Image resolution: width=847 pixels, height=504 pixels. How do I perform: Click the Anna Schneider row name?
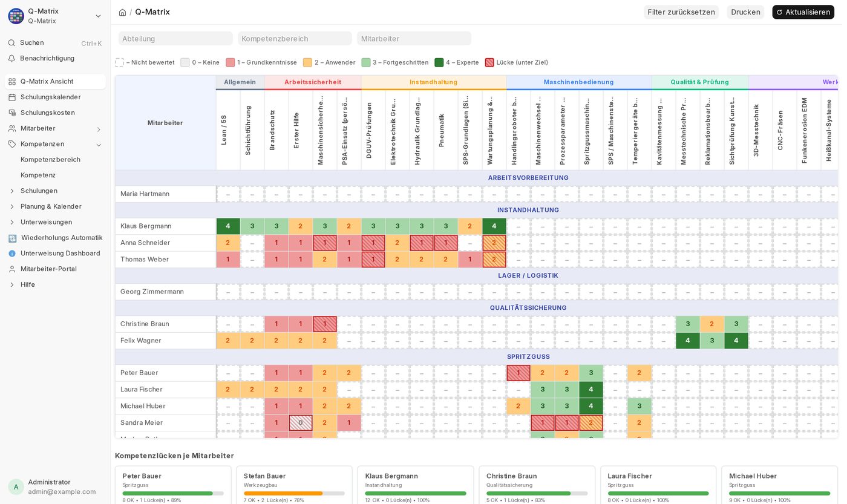point(145,243)
